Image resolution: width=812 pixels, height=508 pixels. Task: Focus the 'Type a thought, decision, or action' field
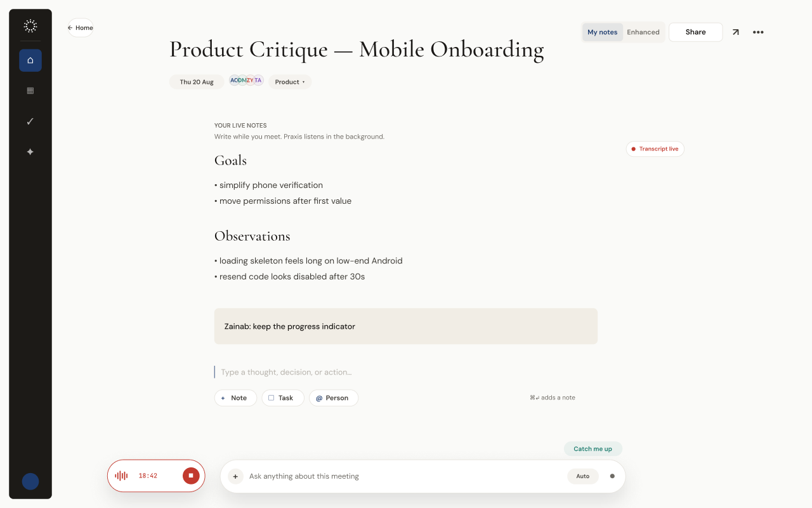pyautogui.click(x=406, y=372)
